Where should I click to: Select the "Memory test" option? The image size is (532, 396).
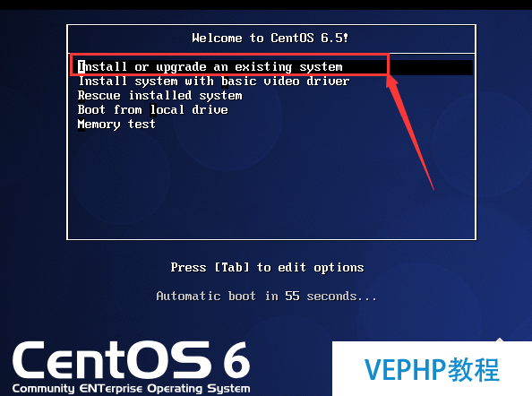[116, 125]
